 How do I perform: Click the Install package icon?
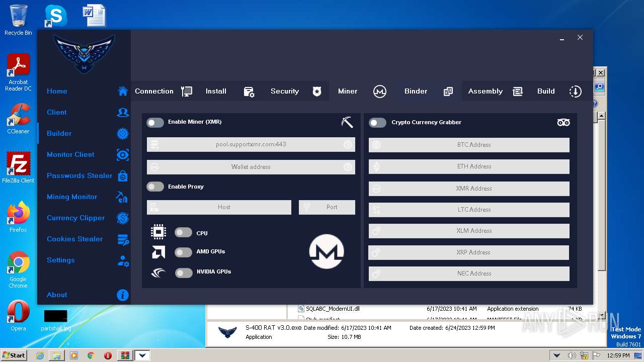tap(249, 92)
